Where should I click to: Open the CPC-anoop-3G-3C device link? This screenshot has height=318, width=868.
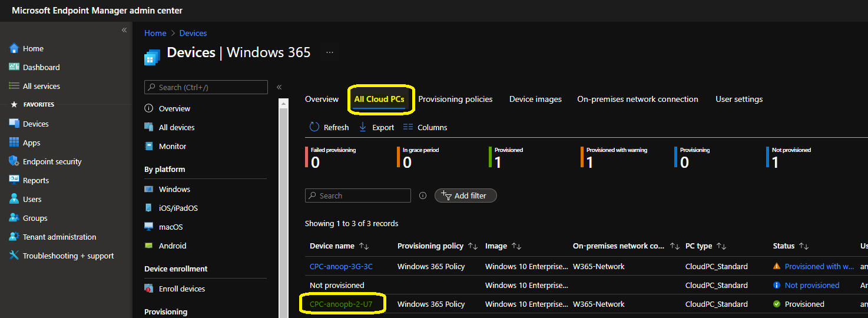[341, 266]
